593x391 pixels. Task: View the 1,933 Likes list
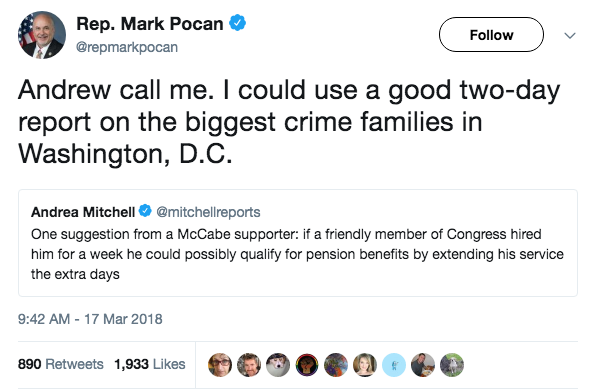coord(150,364)
